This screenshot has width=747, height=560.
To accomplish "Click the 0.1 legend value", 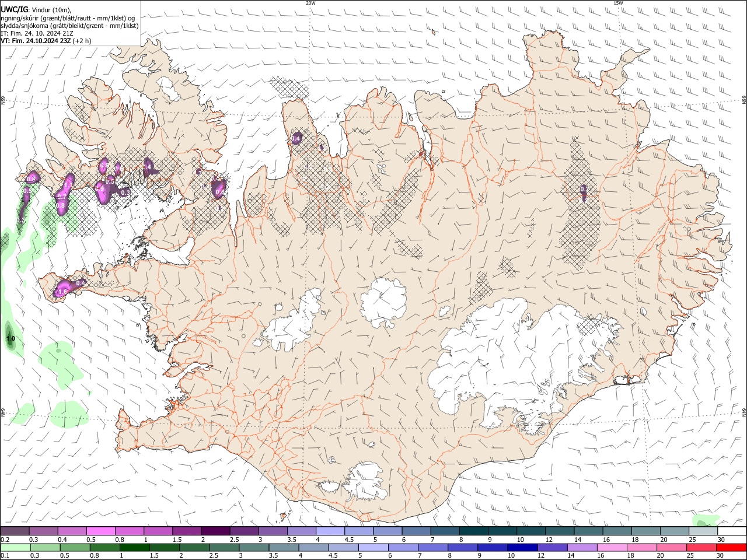I will [5, 556].
